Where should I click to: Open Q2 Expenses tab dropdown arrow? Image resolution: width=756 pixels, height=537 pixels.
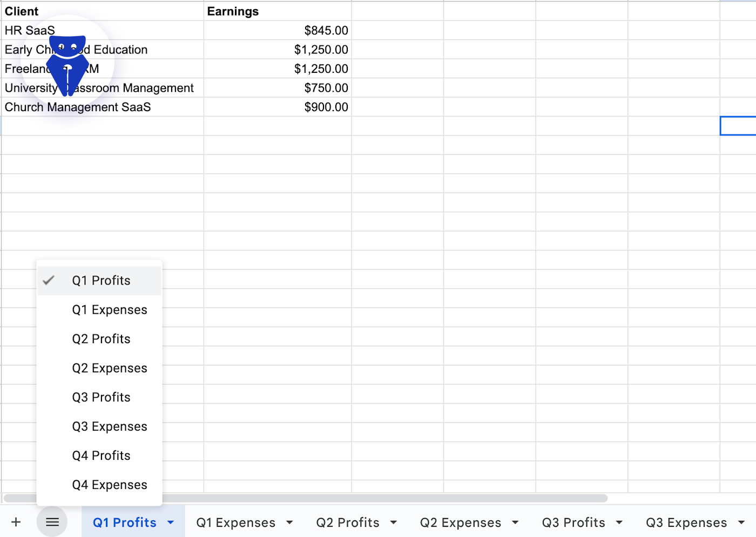[x=515, y=522]
